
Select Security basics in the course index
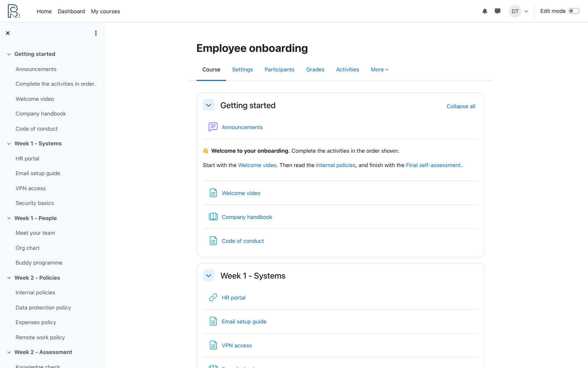[x=35, y=203]
